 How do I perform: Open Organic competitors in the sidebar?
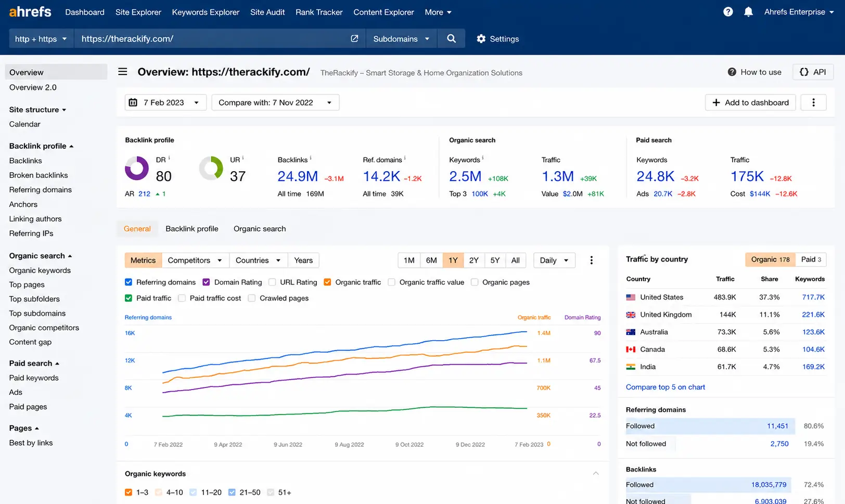44,328
